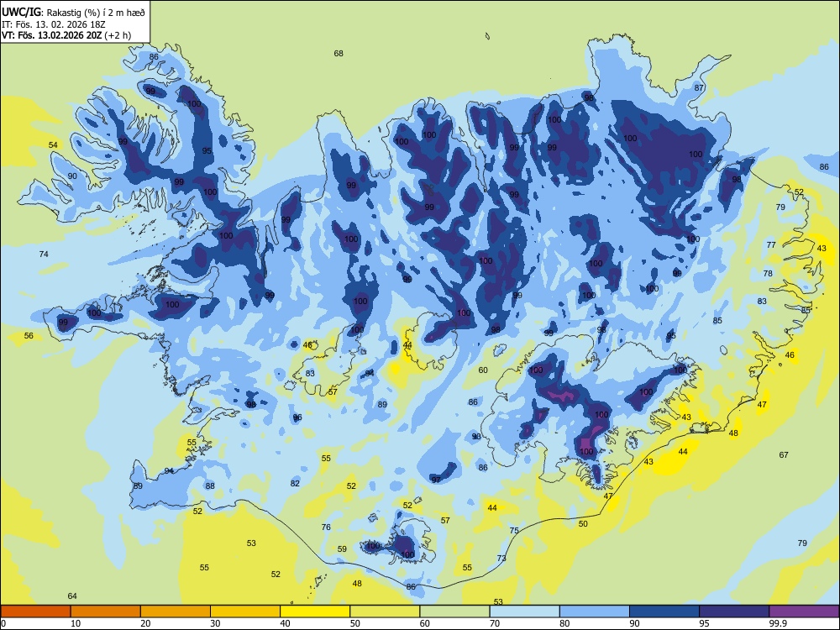This screenshot has width=840, height=630.
Task: Click the value 74 off the west coast
Action: coord(44,254)
